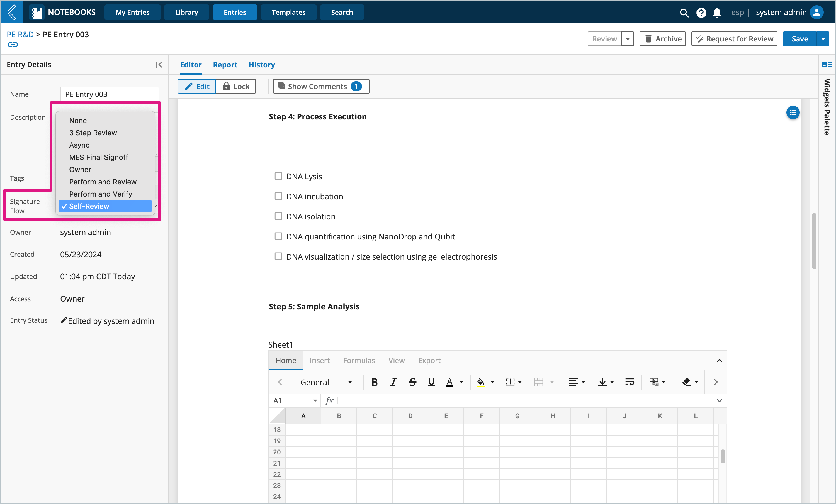This screenshot has height=504, width=836.
Task: Click the clear eraser icon
Action: [686, 382]
